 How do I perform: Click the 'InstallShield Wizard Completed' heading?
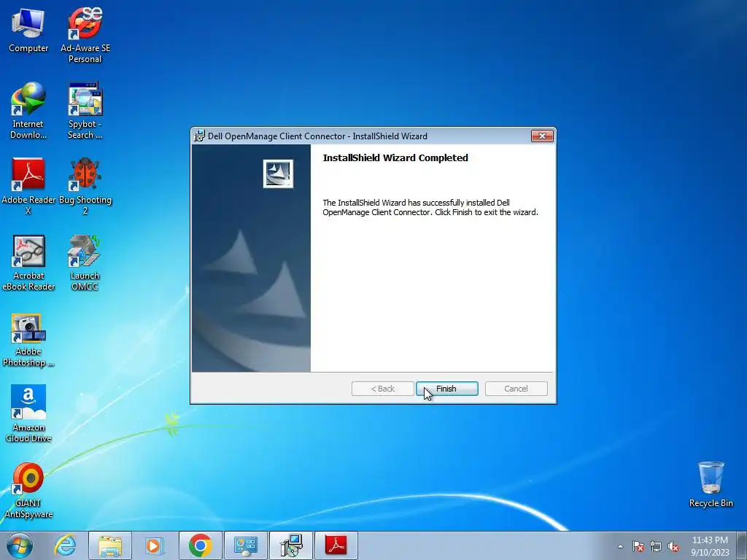click(x=395, y=157)
